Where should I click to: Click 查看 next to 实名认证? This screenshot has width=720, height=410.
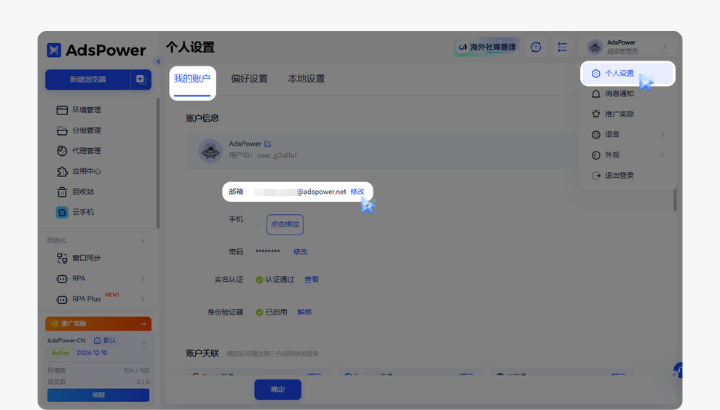pos(311,279)
